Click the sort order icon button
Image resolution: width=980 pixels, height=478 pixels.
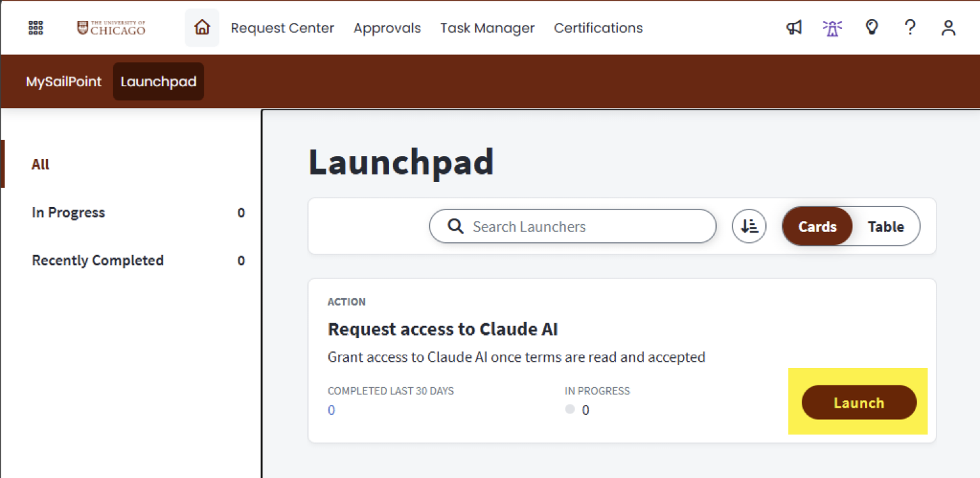click(749, 226)
